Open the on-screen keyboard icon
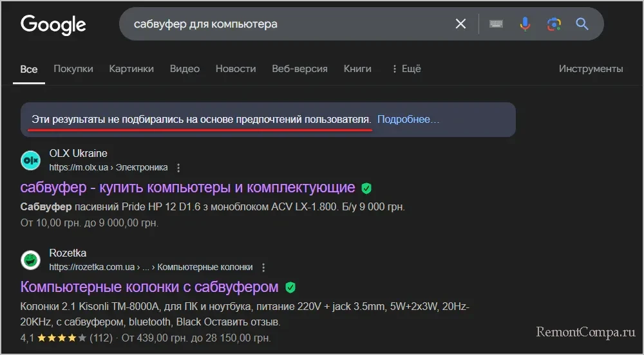644x355 pixels. pyautogui.click(x=496, y=24)
